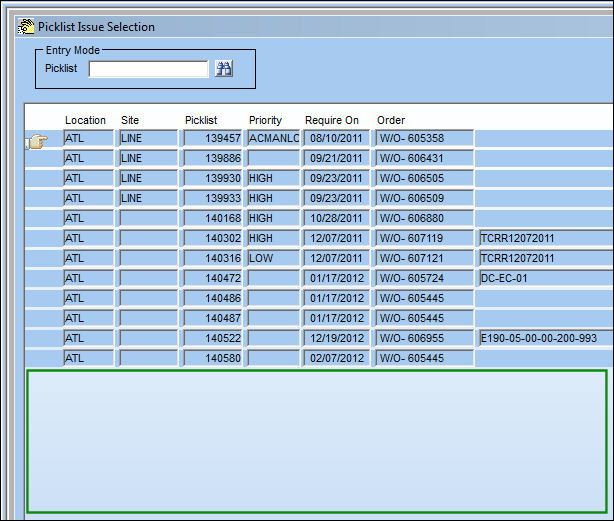Click DC-EC-01 reference cell

546,278
